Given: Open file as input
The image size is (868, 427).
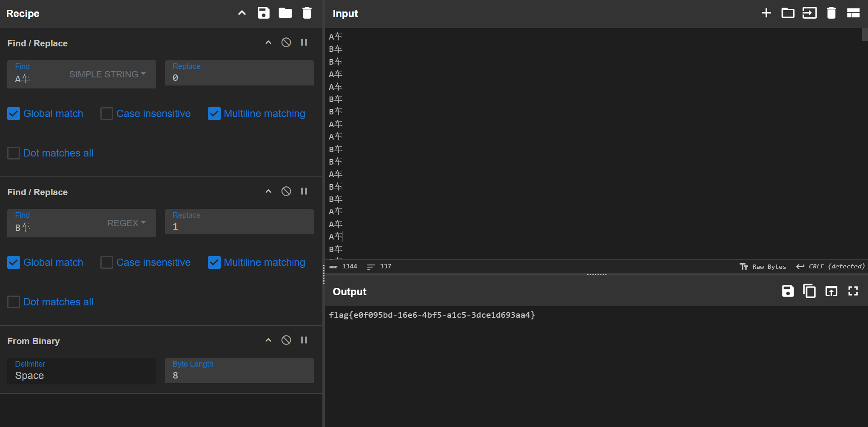Looking at the screenshot, I should (x=810, y=13).
